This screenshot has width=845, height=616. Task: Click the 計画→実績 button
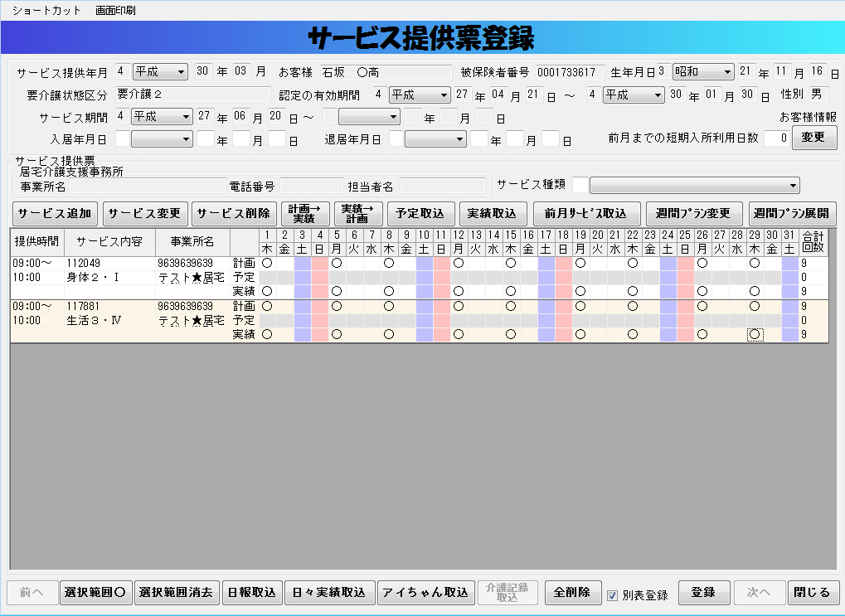304,213
